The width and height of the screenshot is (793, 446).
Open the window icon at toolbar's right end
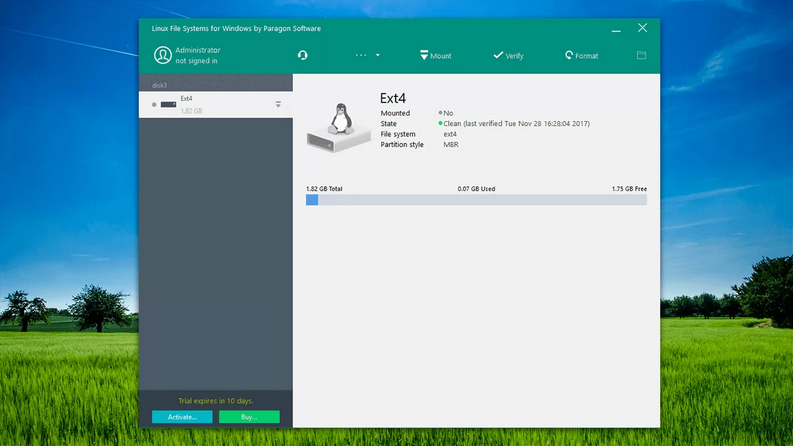tap(641, 55)
